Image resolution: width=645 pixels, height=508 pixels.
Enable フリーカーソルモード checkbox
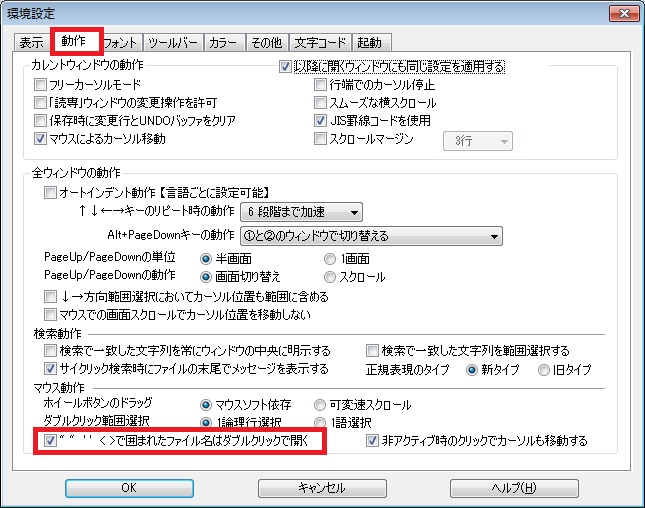41,85
